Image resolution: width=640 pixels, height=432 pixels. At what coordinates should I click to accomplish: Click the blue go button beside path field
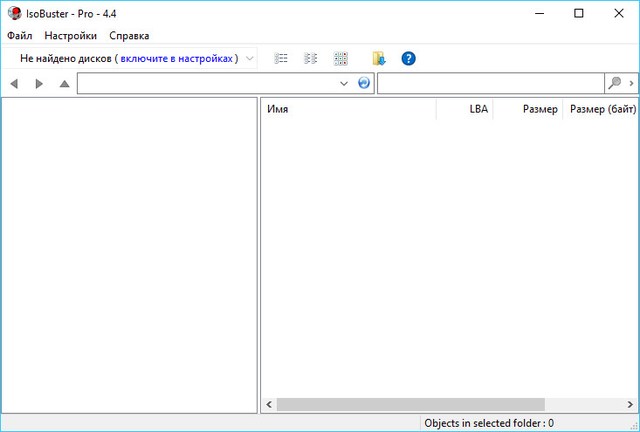[x=364, y=83]
